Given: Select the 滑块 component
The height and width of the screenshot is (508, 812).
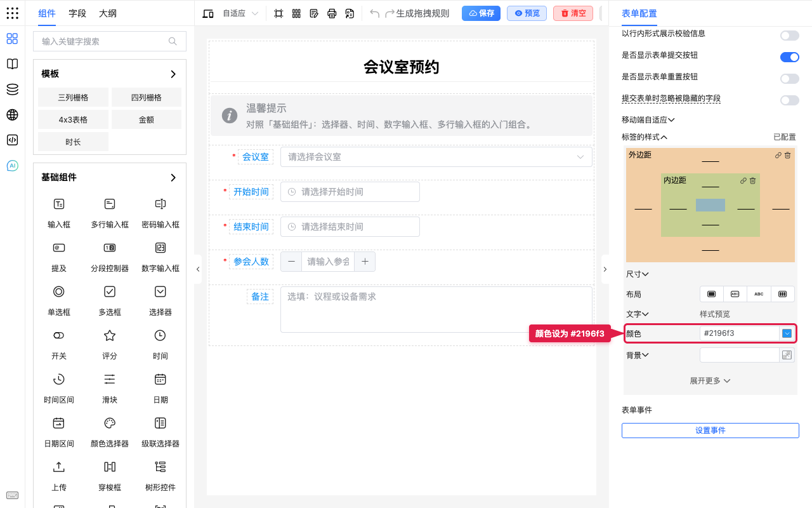Looking at the screenshot, I should click(110, 388).
